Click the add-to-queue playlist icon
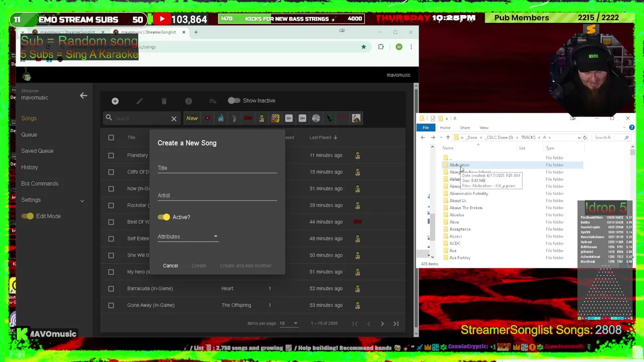The image size is (644, 362). 213,101
